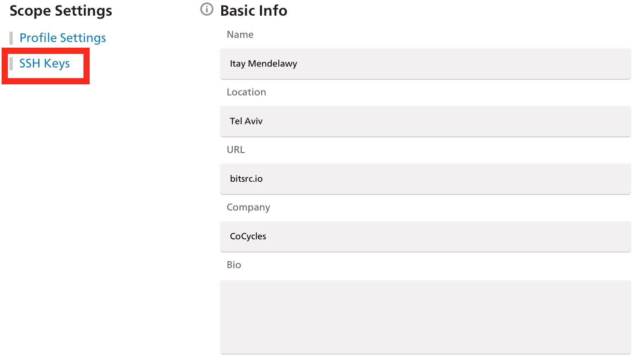Click the info icon beside Basic Info
Screen dimensions: 644x361
pos(207,9)
